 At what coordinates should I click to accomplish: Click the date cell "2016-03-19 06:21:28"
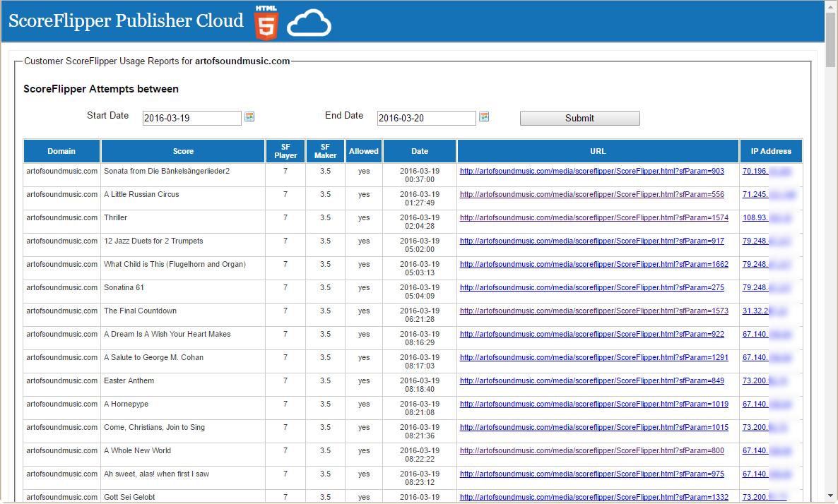point(420,316)
